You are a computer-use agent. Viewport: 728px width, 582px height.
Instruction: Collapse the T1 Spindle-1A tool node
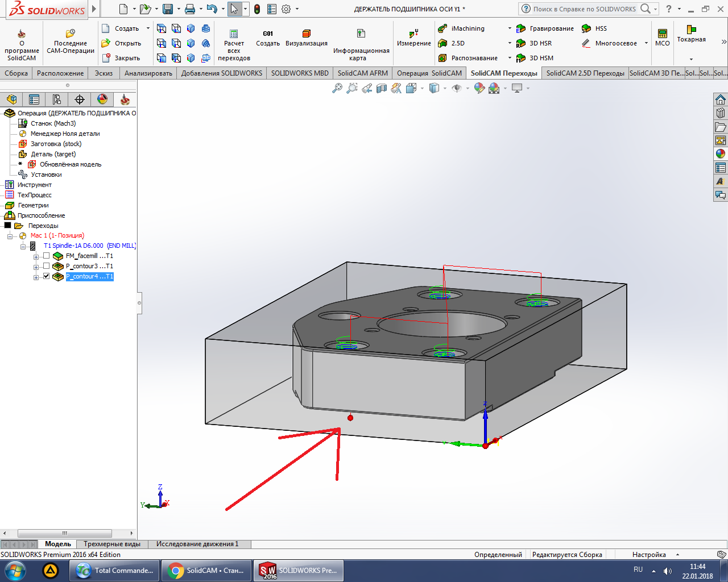[x=23, y=246]
